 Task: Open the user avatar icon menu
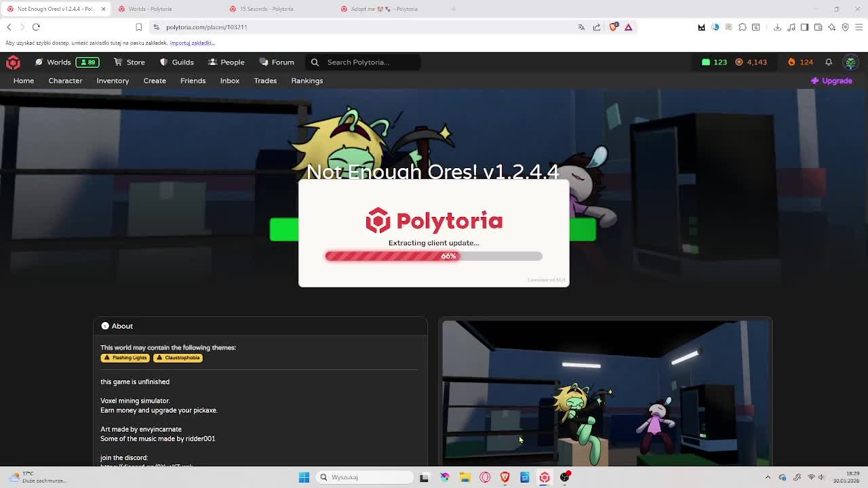click(x=850, y=62)
